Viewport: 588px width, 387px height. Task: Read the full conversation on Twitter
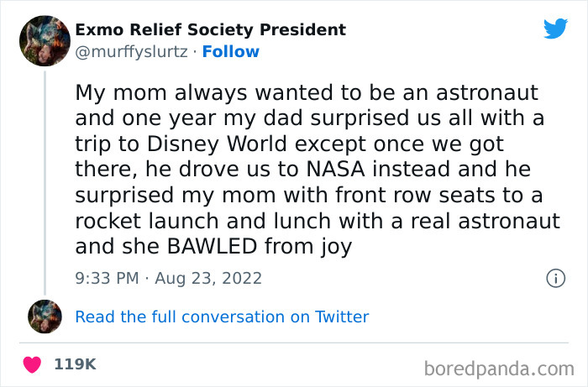click(222, 316)
